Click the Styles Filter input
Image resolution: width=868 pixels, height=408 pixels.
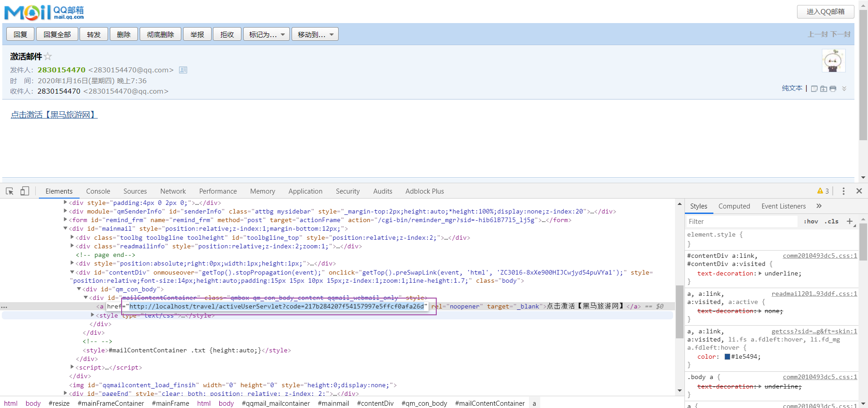(x=742, y=222)
